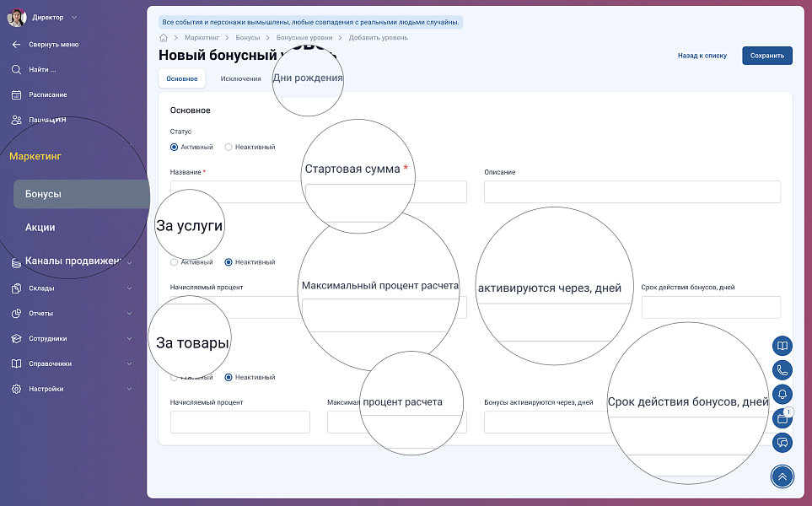Open the Директор user dropdown
This screenshot has height=506, width=812.
(x=74, y=17)
